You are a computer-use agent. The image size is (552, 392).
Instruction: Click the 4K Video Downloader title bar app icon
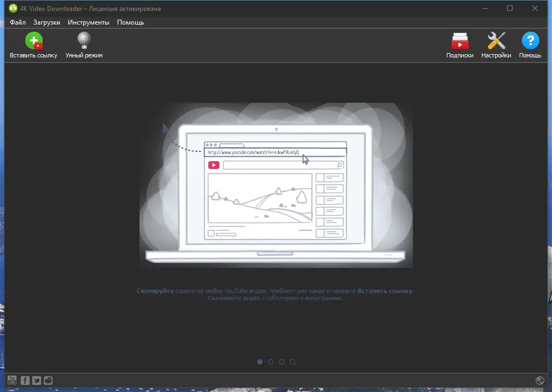coord(13,8)
